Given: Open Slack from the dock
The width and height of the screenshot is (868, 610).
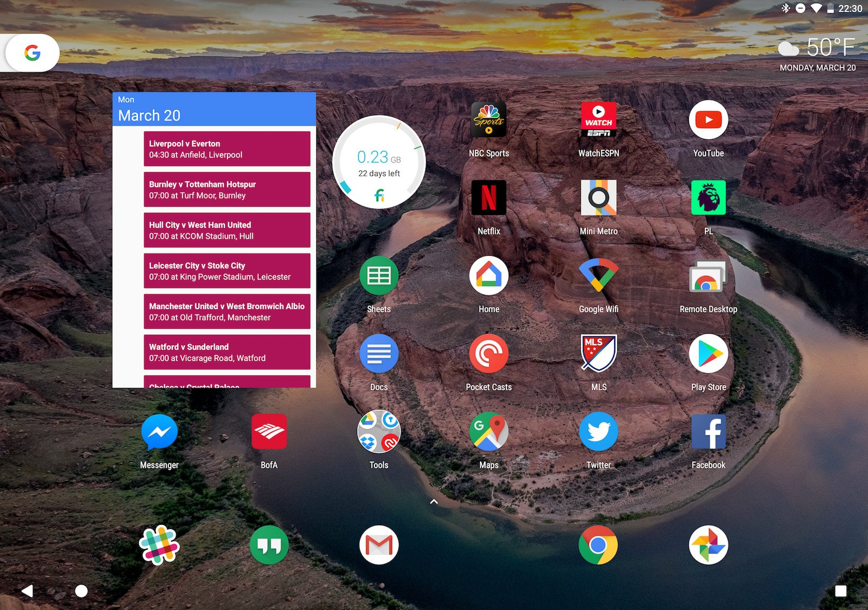Looking at the screenshot, I should tap(159, 545).
